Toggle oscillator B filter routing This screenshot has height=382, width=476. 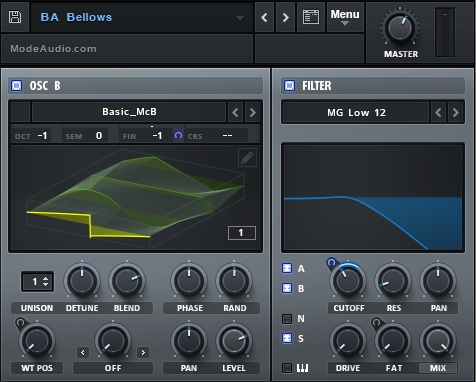coord(287,288)
